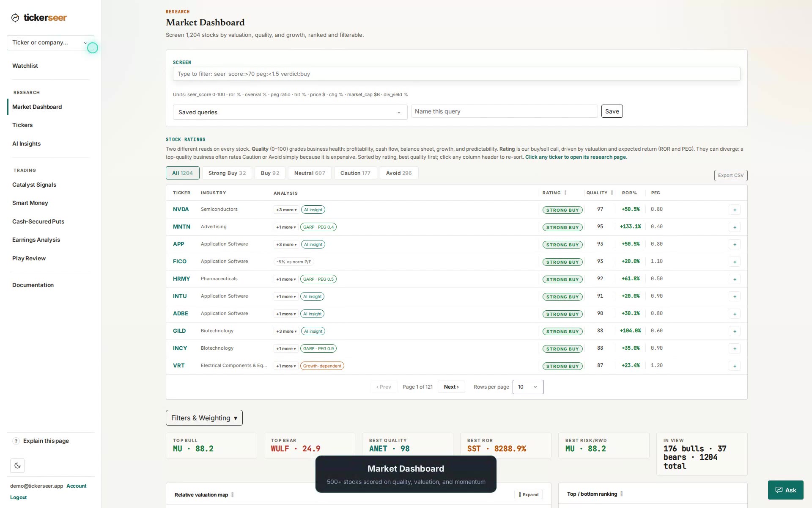812x508 pixels.
Task: View the Caution 177 tab
Action: (355, 173)
